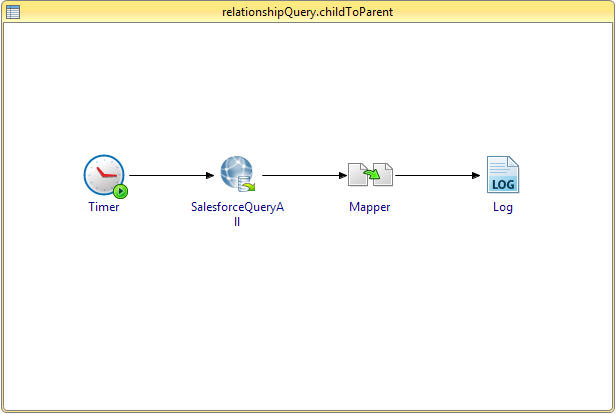Viewport: 616px width, 414px height.
Task: Select the transition arrow from SalesforceQueryAll to Mapper
Action: pyautogui.click(x=304, y=175)
